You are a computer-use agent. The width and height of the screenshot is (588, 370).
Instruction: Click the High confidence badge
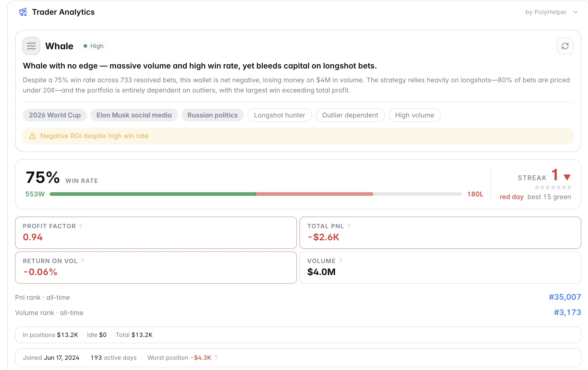[93, 46]
